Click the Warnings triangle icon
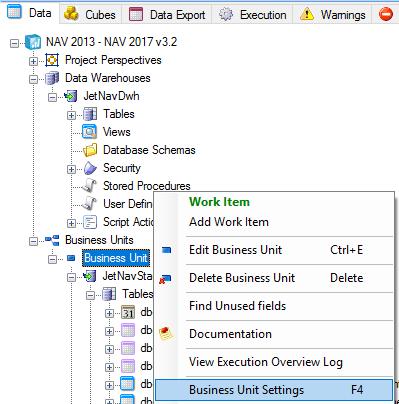 tap(307, 14)
